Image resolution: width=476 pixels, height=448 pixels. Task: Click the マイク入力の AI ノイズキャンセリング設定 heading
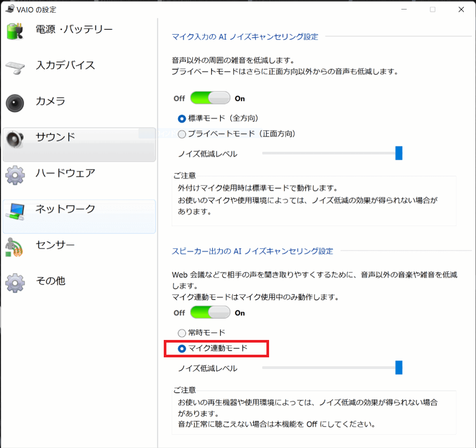(245, 37)
